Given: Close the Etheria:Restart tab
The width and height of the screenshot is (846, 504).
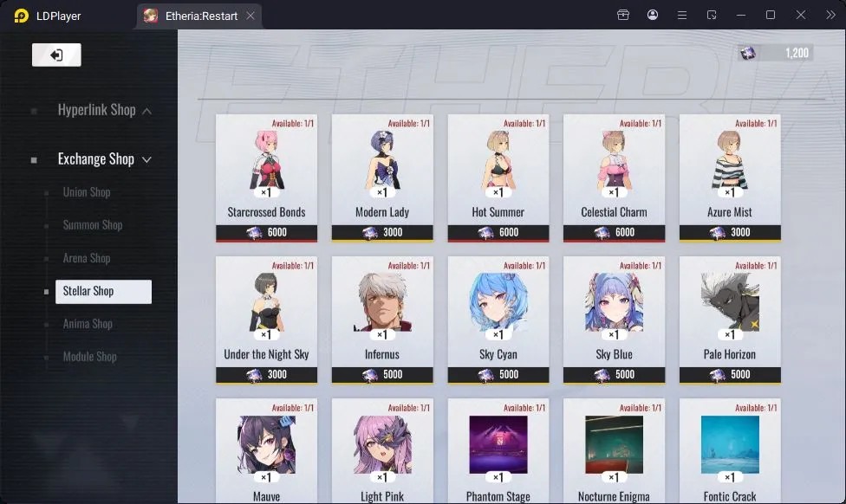Looking at the screenshot, I should [251, 16].
